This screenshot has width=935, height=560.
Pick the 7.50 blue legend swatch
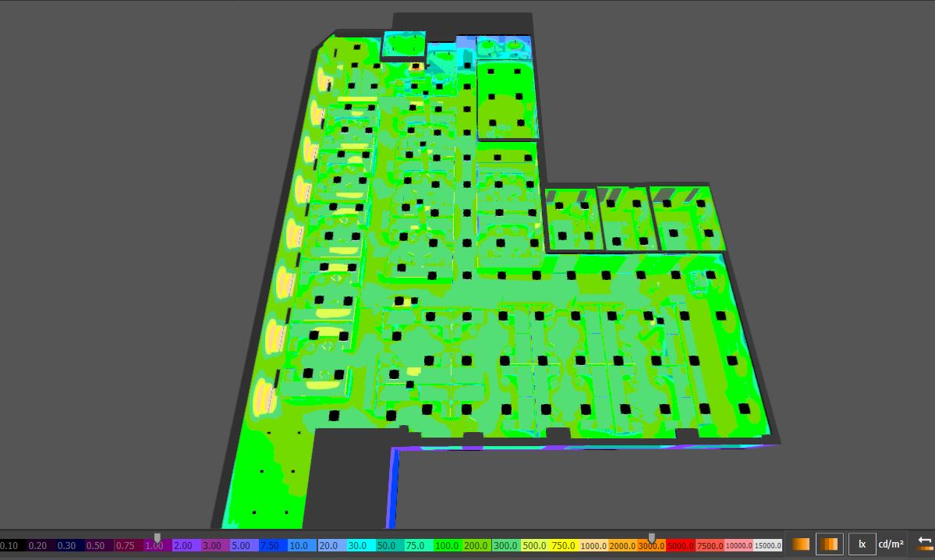(x=269, y=546)
